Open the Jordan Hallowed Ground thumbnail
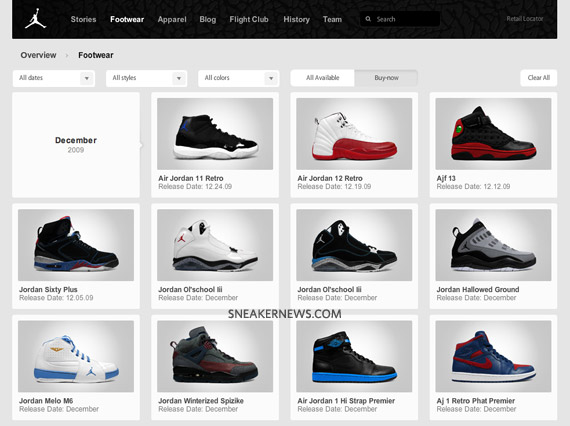The width and height of the screenshot is (570, 426). pyautogui.click(x=493, y=245)
